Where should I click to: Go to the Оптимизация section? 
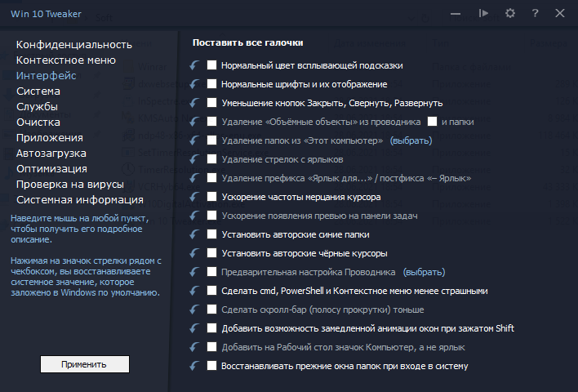pyautogui.click(x=51, y=168)
